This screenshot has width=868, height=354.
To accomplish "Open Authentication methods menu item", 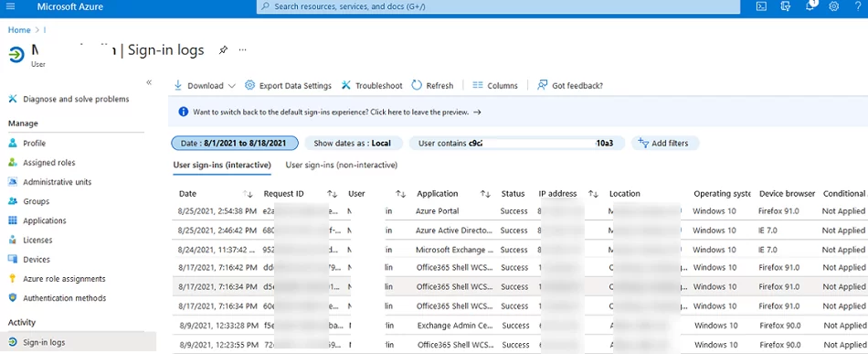I will point(65,297).
